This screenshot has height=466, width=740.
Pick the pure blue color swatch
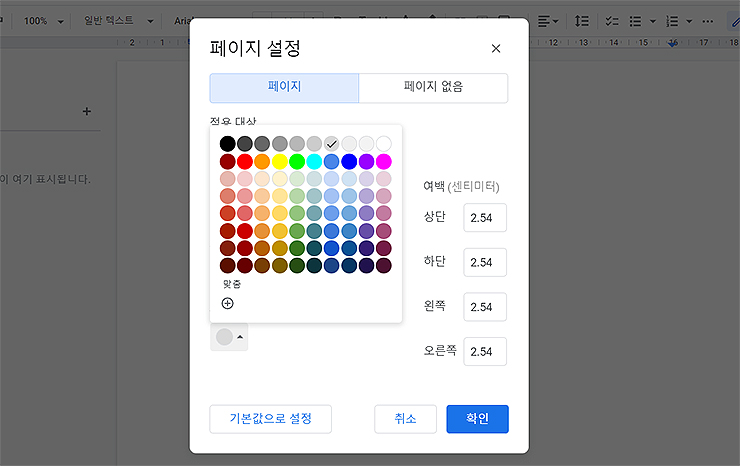pyautogui.click(x=349, y=161)
